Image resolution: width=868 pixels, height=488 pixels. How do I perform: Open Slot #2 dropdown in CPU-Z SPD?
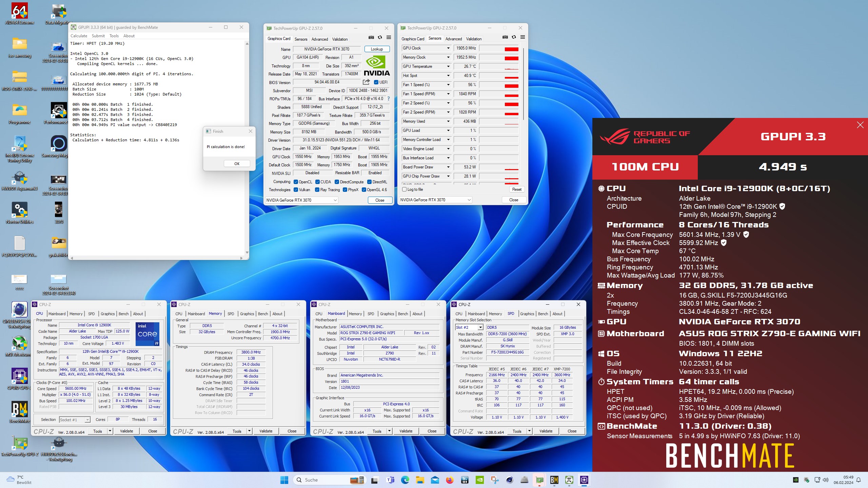469,327
